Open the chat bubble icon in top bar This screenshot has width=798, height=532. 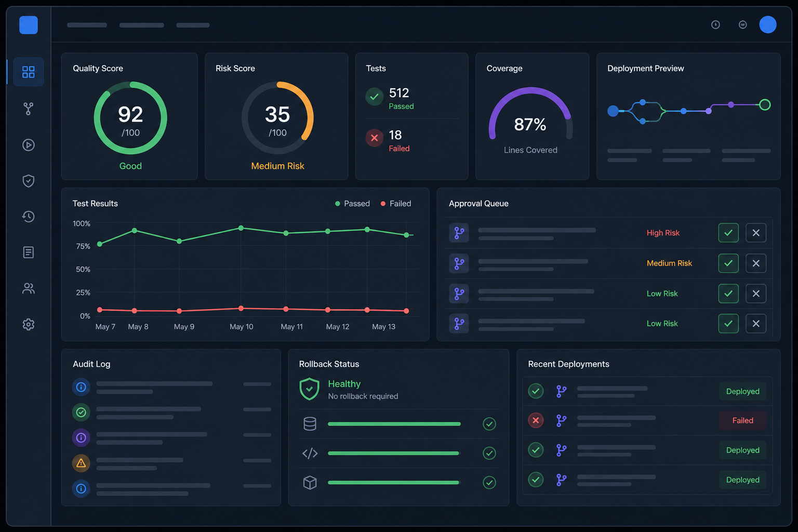pyautogui.click(x=743, y=24)
